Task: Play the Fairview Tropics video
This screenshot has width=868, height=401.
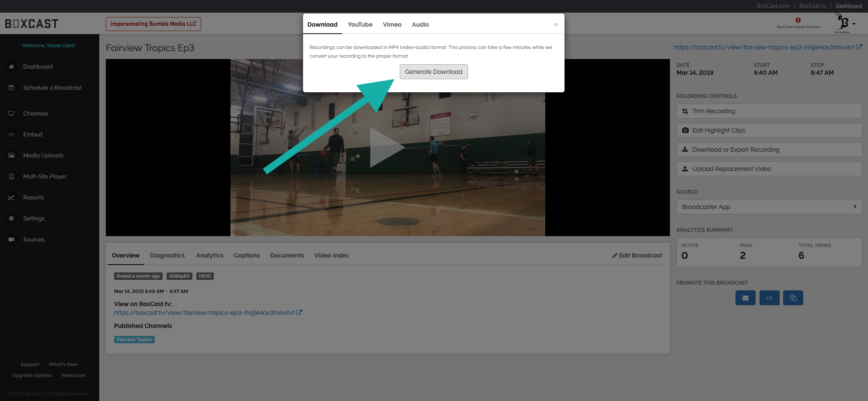Action: coord(387,147)
